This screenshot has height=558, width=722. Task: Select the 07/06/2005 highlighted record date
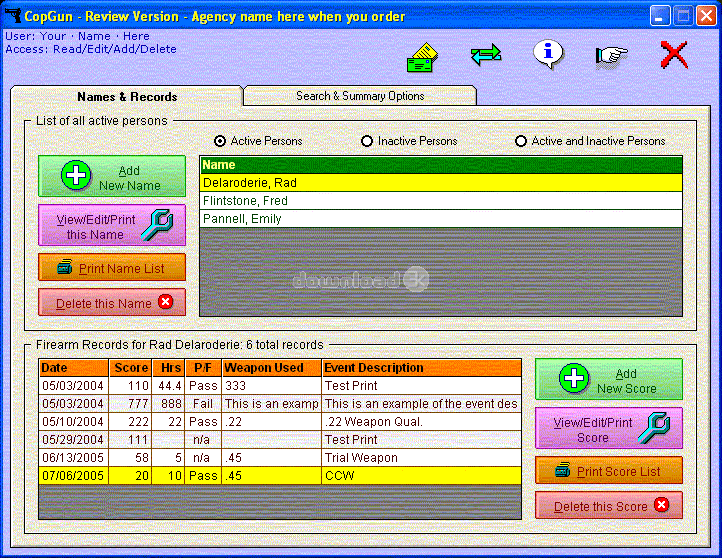coord(74,476)
